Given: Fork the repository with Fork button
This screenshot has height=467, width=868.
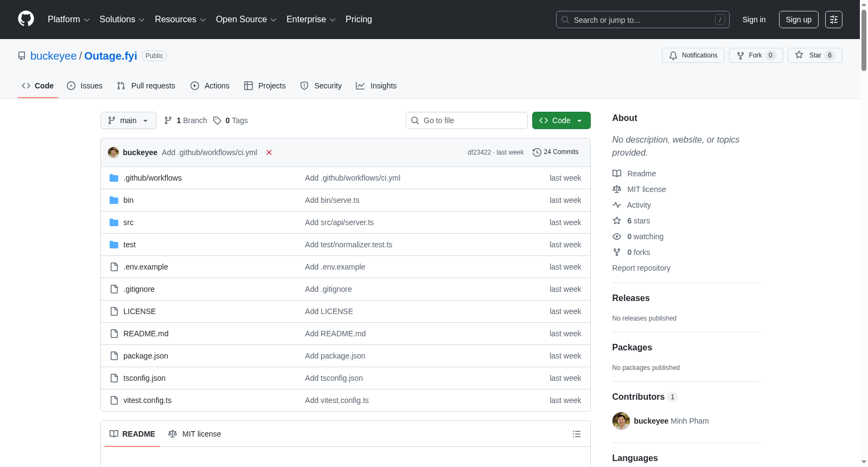Looking at the screenshot, I should click(756, 55).
